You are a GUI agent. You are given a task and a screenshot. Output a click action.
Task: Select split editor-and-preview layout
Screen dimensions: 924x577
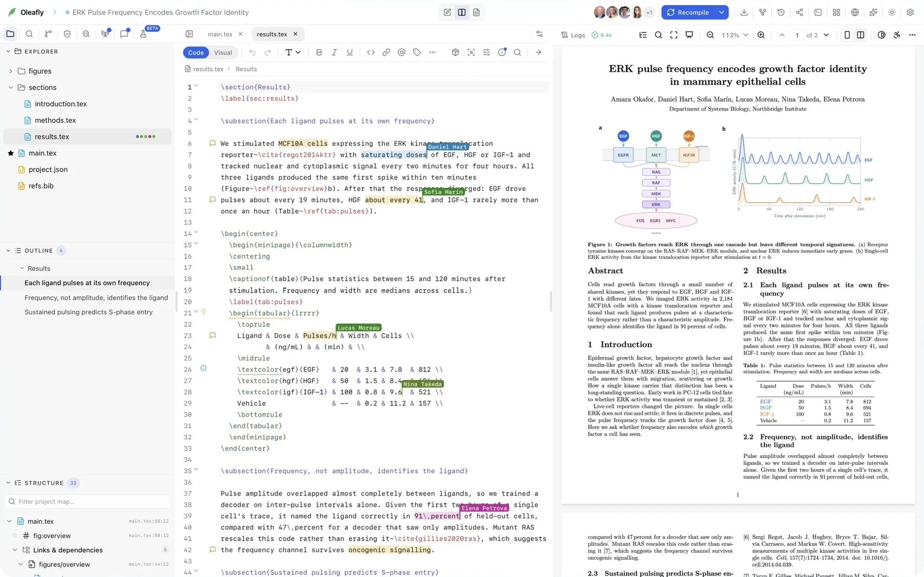tap(461, 12)
